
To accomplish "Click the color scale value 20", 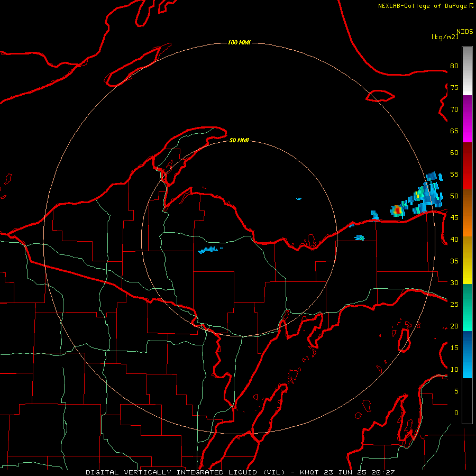I will (454, 326).
